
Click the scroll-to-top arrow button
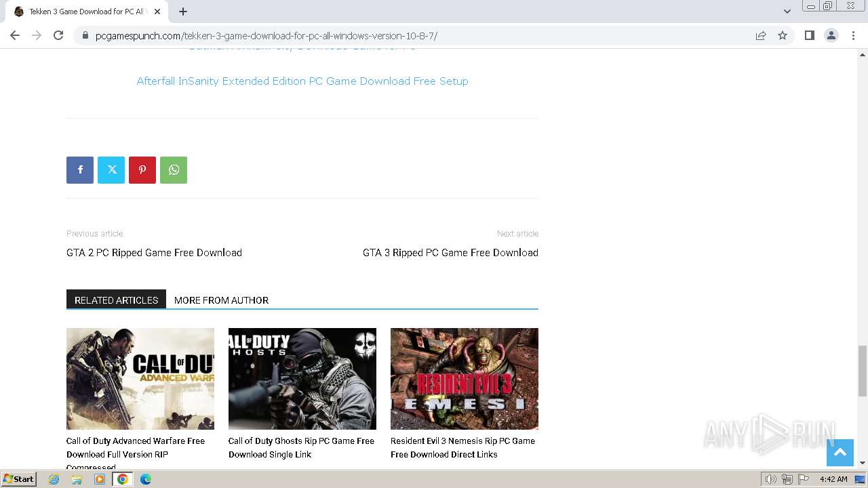(x=840, y=453)
